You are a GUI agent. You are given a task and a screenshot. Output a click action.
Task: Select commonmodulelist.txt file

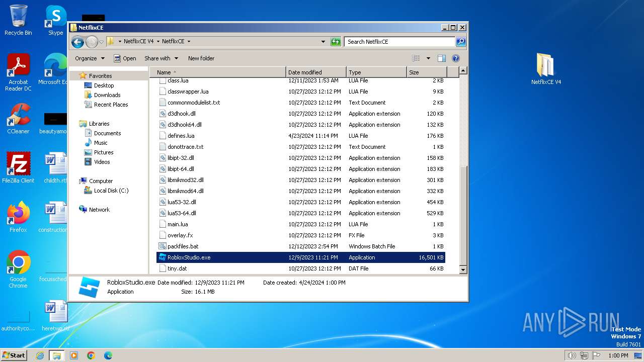pyautogui.click(x=194, y=103)
